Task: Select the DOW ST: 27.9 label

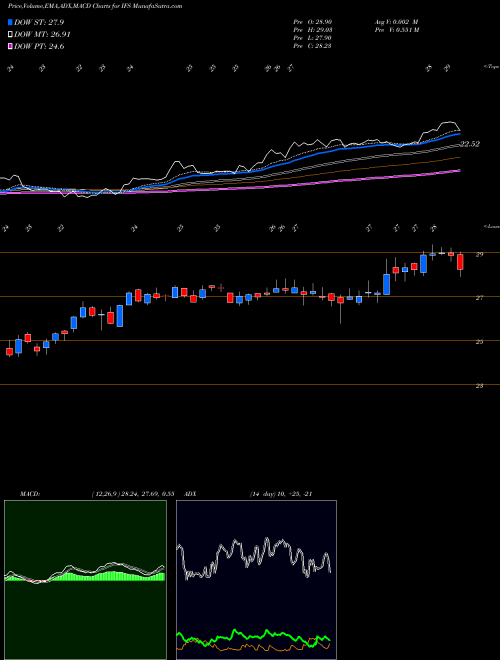Action: [39, 22]
